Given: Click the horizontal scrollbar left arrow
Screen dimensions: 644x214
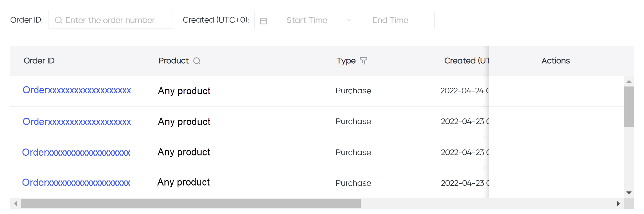Looking at the screenshot, I should click(16, 204).
